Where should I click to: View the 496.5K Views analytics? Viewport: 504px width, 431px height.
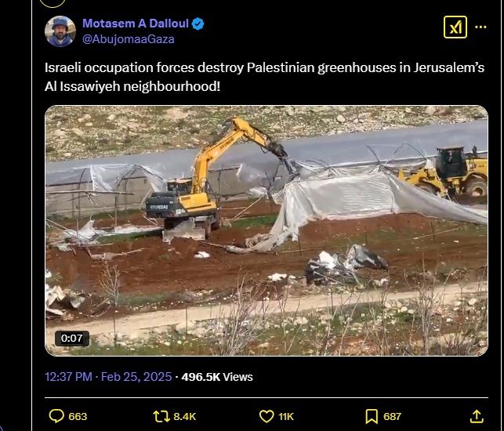217,377
